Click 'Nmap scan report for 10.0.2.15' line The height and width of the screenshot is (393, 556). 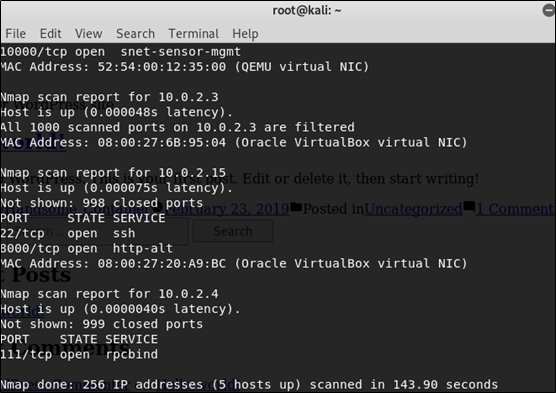(x=113, y=173)
